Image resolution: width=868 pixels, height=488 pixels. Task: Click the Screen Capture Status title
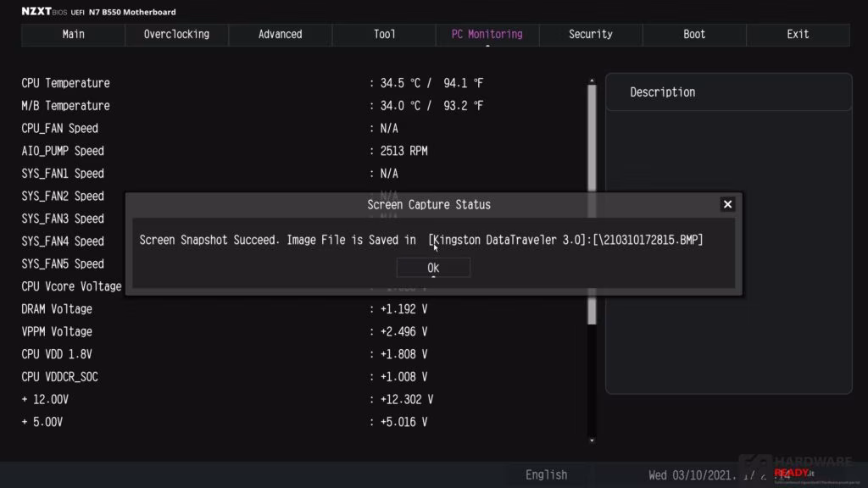click(429, 205)
